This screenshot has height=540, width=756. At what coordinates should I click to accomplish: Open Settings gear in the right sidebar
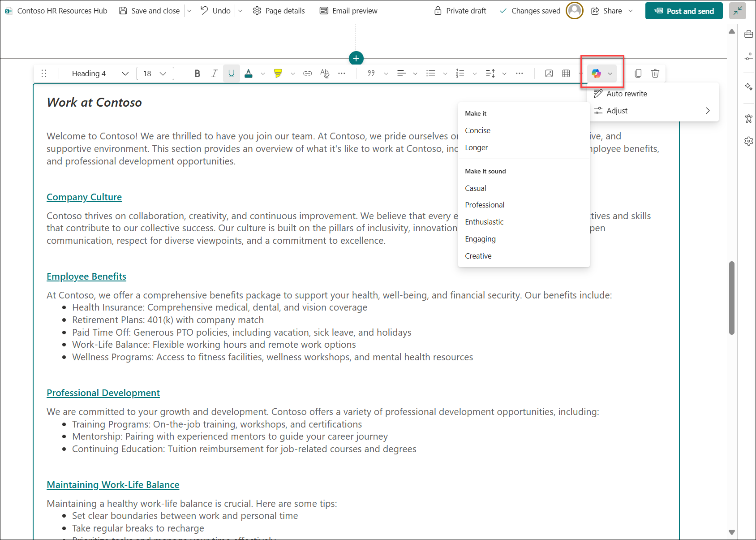(x=748, y=141)
